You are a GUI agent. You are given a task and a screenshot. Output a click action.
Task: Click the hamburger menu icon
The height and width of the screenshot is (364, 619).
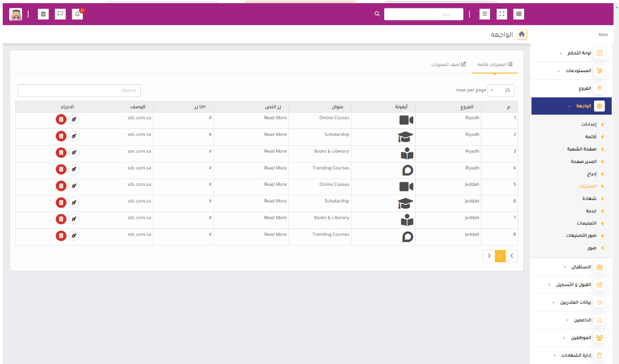[x=484, y=14]
